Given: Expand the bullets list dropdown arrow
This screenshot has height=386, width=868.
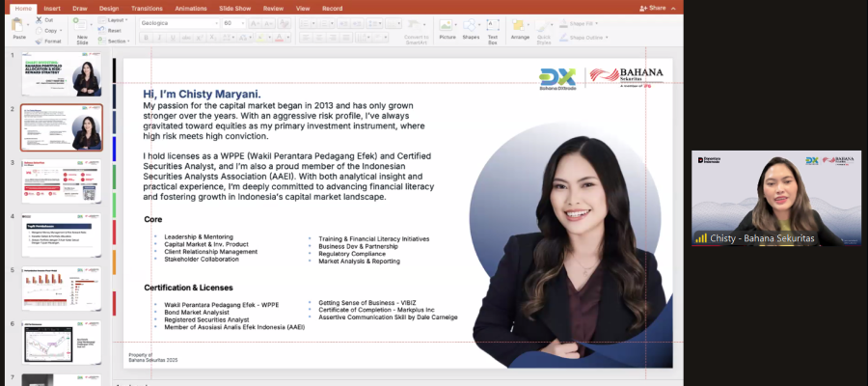Looking at the screenshot, I should [x=315, y=23].
